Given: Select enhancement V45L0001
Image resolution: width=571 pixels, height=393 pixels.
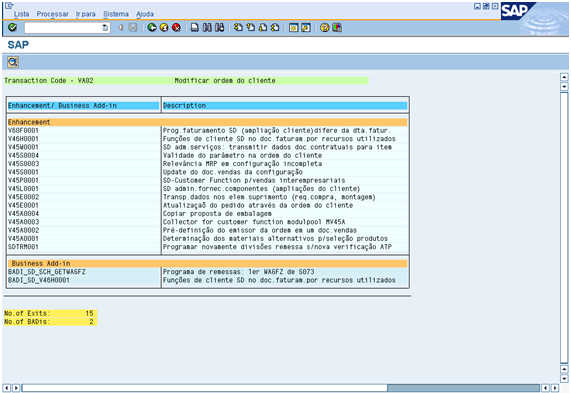Looking at the screenshot, I should [23, 189].
